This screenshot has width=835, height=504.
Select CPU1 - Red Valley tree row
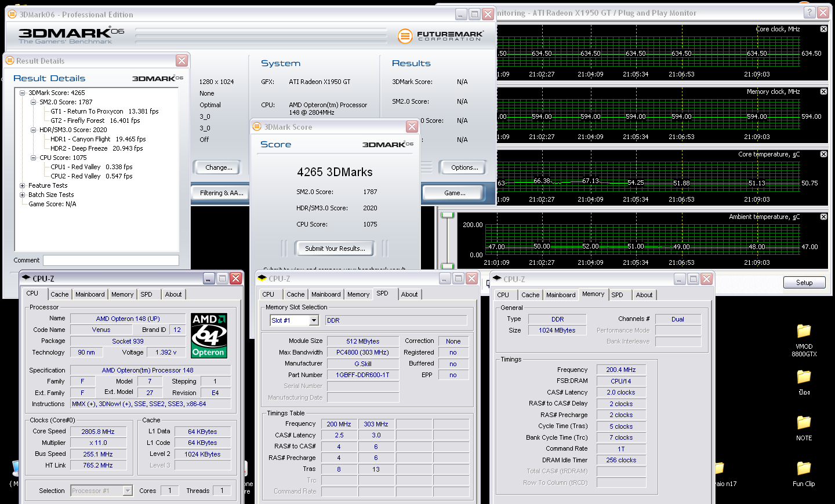91,167
